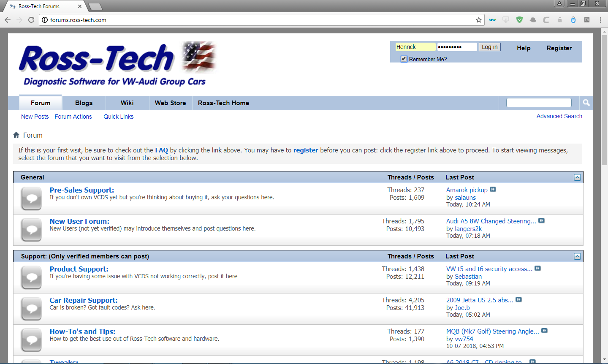Screen dimensions: 608x364
Task: Select the Forum navigation tab
Action: [x=41, y=103]
